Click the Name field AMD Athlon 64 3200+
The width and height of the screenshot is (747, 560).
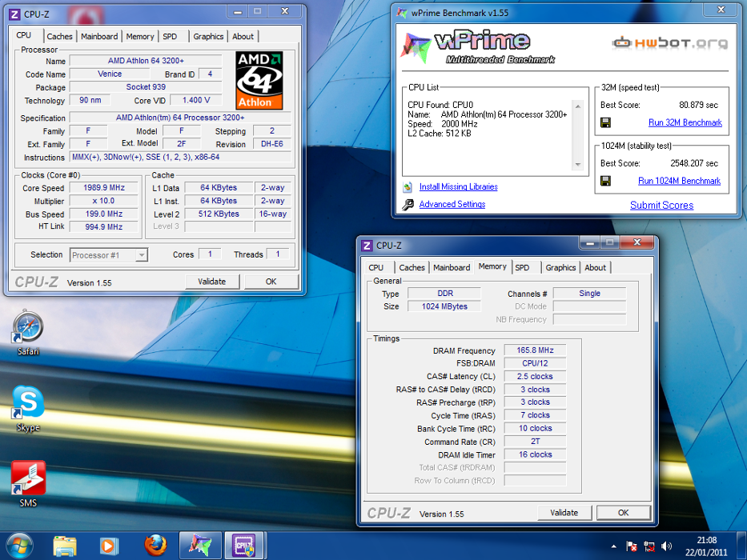(146, 61)
